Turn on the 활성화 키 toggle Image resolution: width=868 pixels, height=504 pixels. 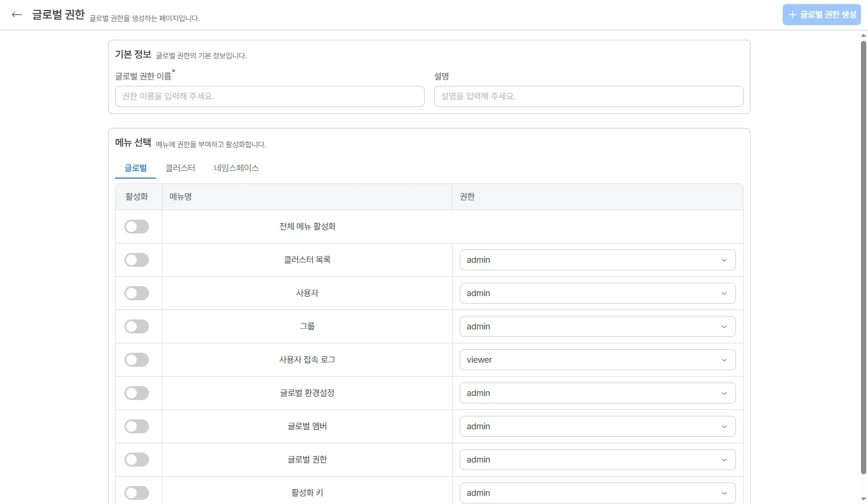point(137,493)
